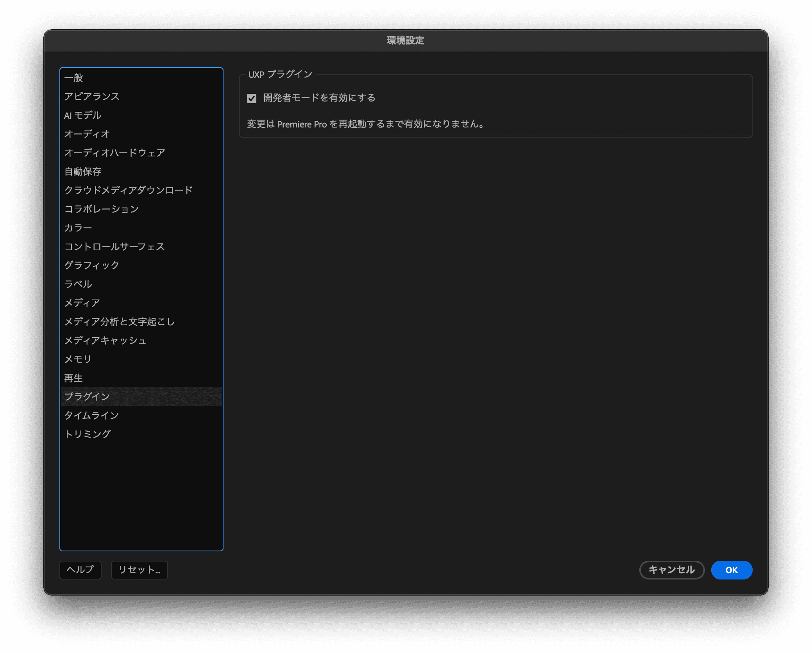Open オーディオ preferences
The height and width of the screenshot is (653, 812).
[x=86, y=134]
